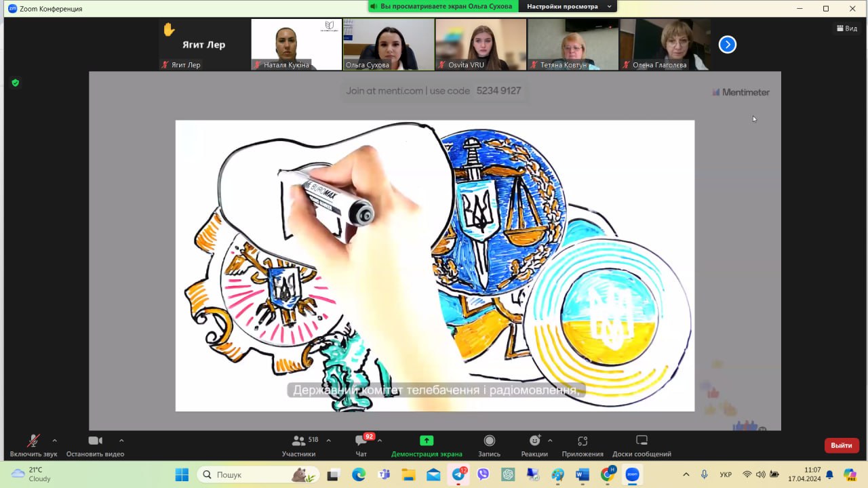
Task: Click the menti.com join code text
Action: (433, 91)
